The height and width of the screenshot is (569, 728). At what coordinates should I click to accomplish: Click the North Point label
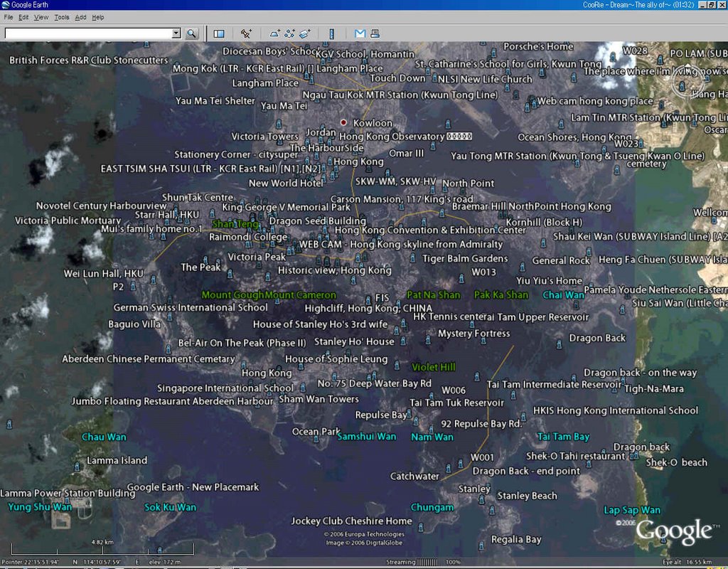coord(468,184)
